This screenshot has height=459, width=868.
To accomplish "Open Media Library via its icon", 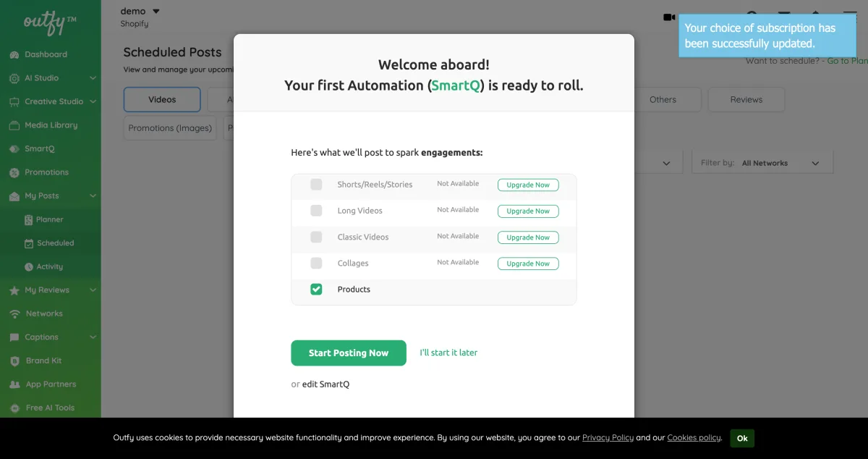I will coord(14,125).
